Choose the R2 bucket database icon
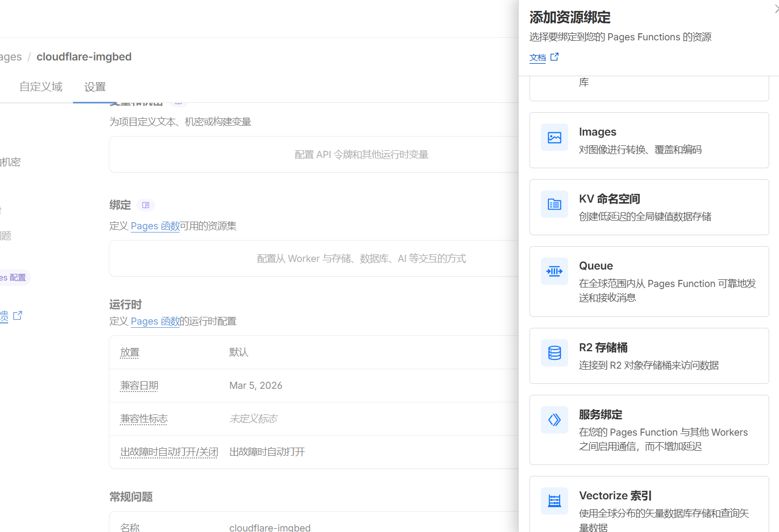 pyautogui.click(x=554, y=353)
